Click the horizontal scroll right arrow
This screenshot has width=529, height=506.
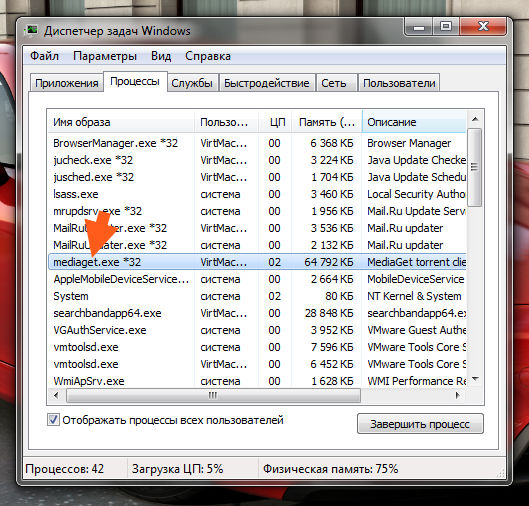457,395
